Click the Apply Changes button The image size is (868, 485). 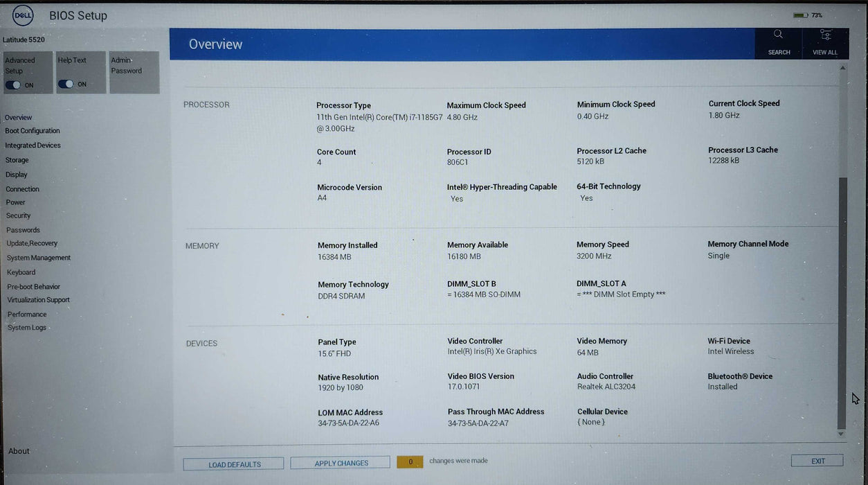pyautogui.click(x=341, y=463)
